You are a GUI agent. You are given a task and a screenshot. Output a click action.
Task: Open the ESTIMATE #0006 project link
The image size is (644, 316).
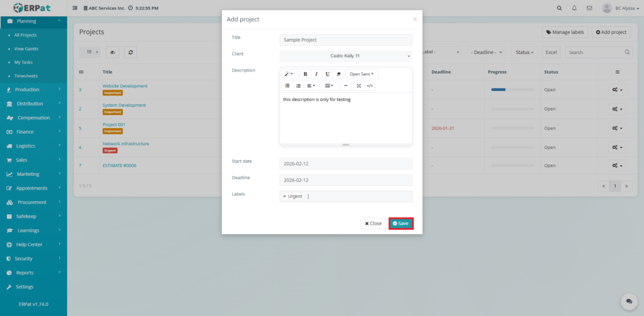pos(119,166)
